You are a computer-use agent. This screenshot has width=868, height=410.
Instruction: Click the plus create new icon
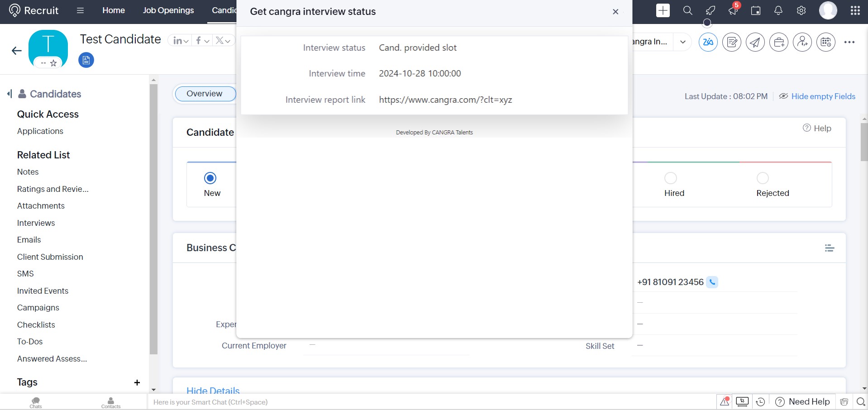(x=663, y=10)
